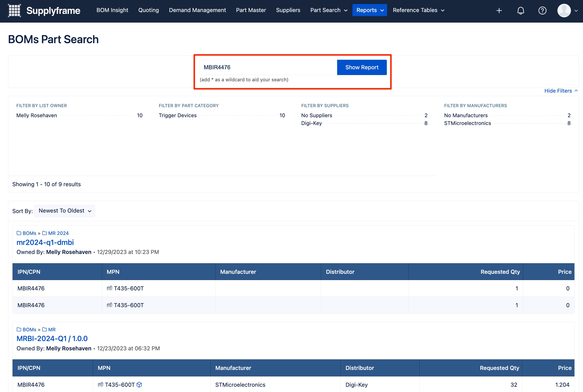Open the Quoting section

pyautogui.click(x=149, y=10)
